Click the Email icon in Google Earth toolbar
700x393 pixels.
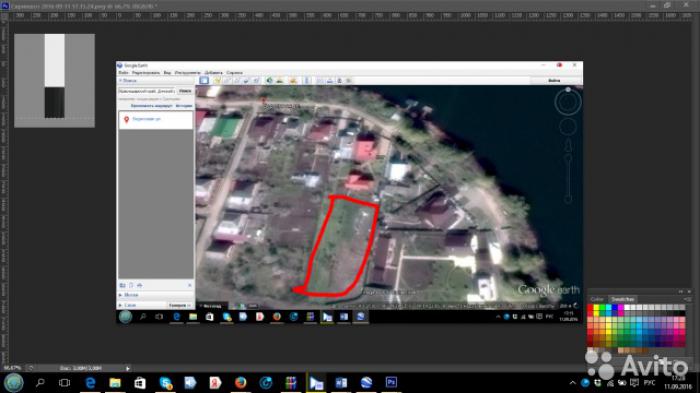tap(320, 80)
